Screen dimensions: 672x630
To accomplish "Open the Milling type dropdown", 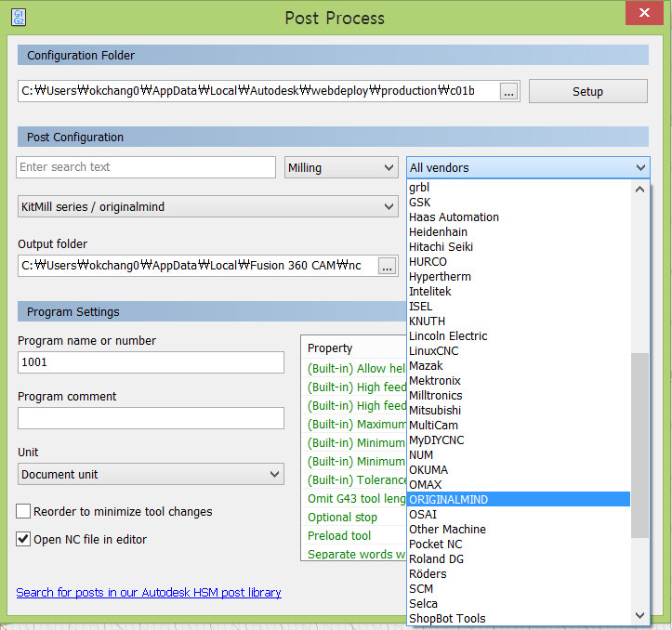I will 341,167.
